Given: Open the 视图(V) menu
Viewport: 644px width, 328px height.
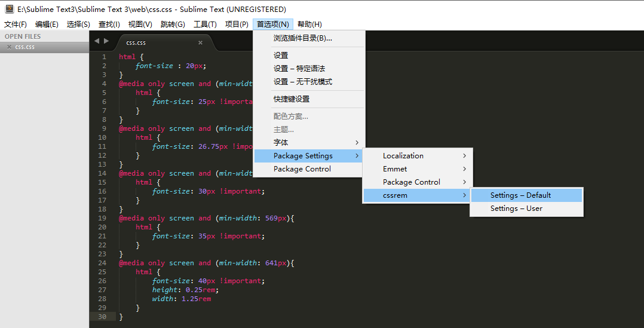Looking at the screenshot, I should point(140,24).
